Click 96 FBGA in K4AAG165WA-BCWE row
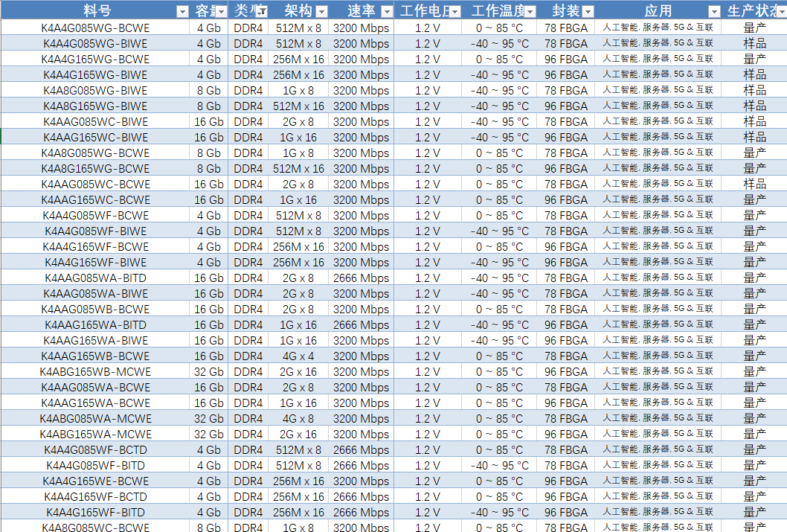Image resolution: width=787 pixels, height=532 pixels. point(565,403)
